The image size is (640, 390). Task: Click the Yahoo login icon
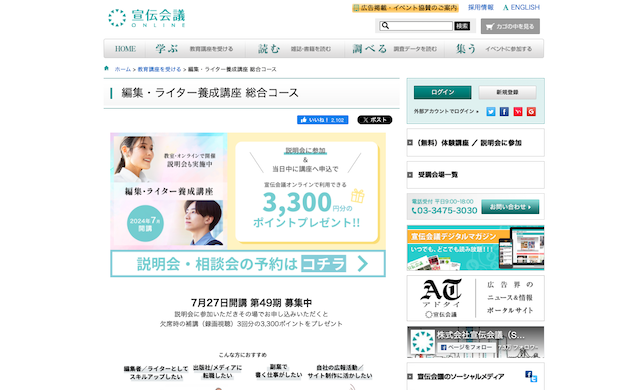[518, 112]
